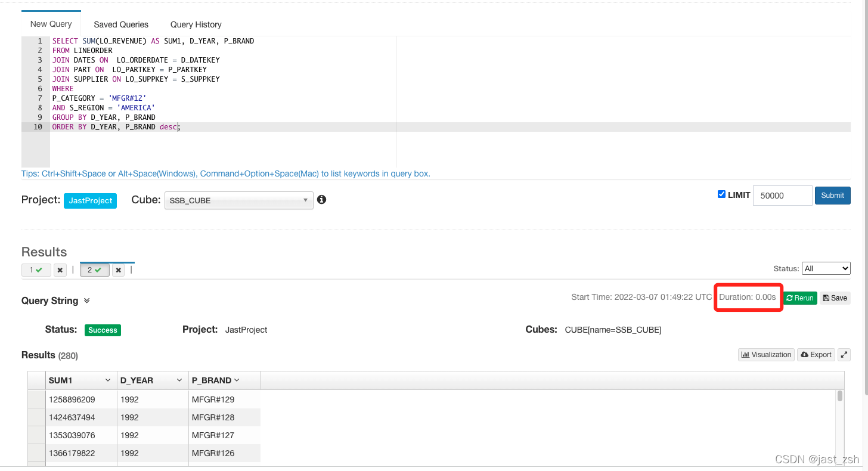Submit the query
This screenshot has width=868, height=471.
coord(832,195)
